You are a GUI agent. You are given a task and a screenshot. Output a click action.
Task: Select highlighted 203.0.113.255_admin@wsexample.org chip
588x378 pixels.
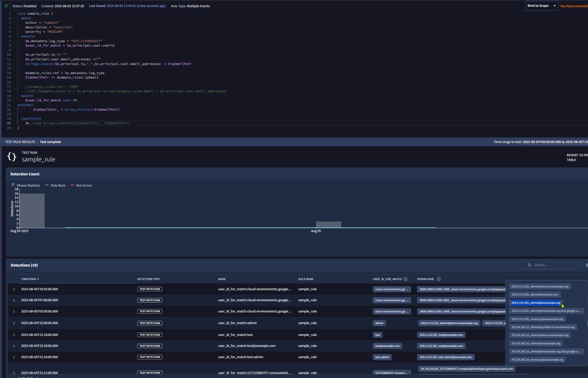536,303
